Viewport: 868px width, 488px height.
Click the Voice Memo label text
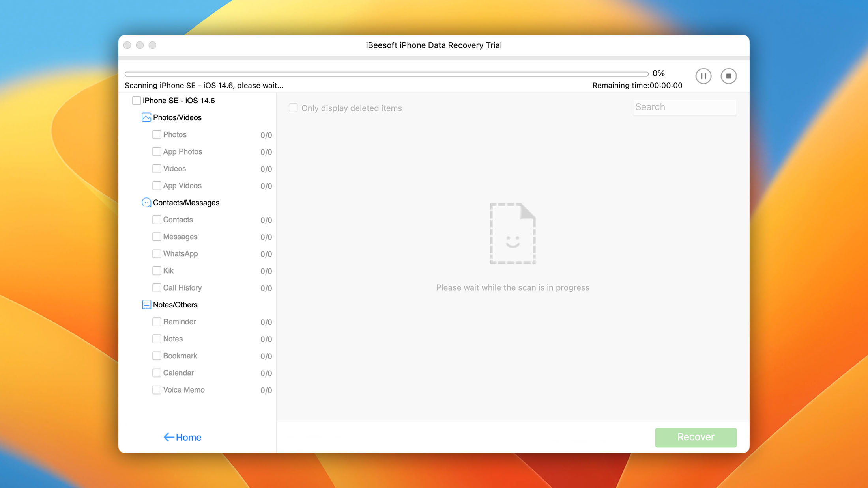(x=184, y=390)
